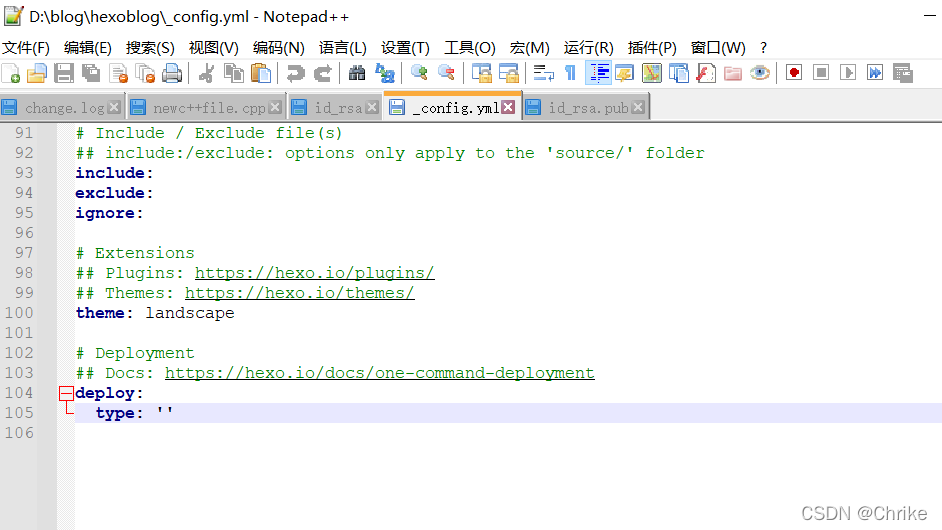Image resolution: width=942 pixels, height=530 pixels.
Task: Click the user defined language icon
Action: (625, 73)
